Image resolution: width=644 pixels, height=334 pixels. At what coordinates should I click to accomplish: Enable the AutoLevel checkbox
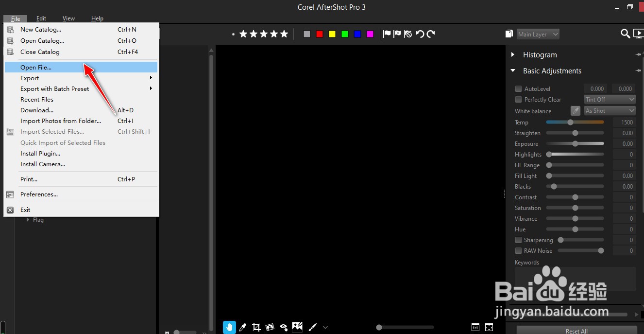coord(518,89)
